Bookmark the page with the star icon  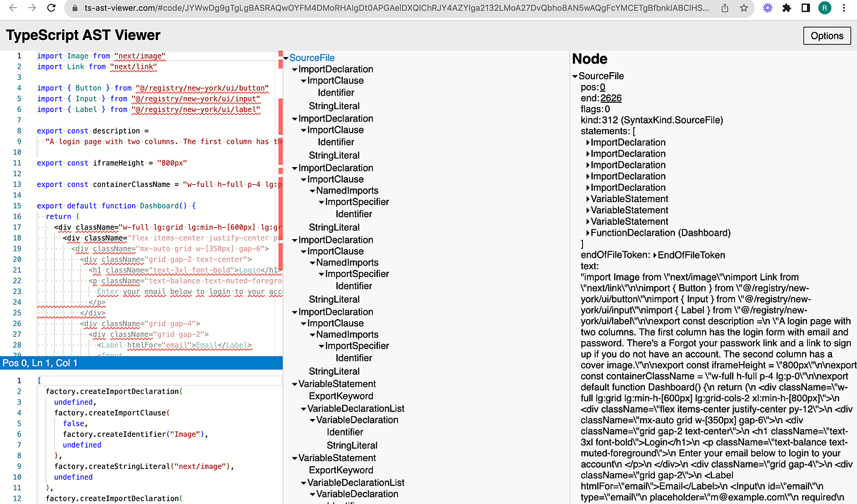coord(743,8)
